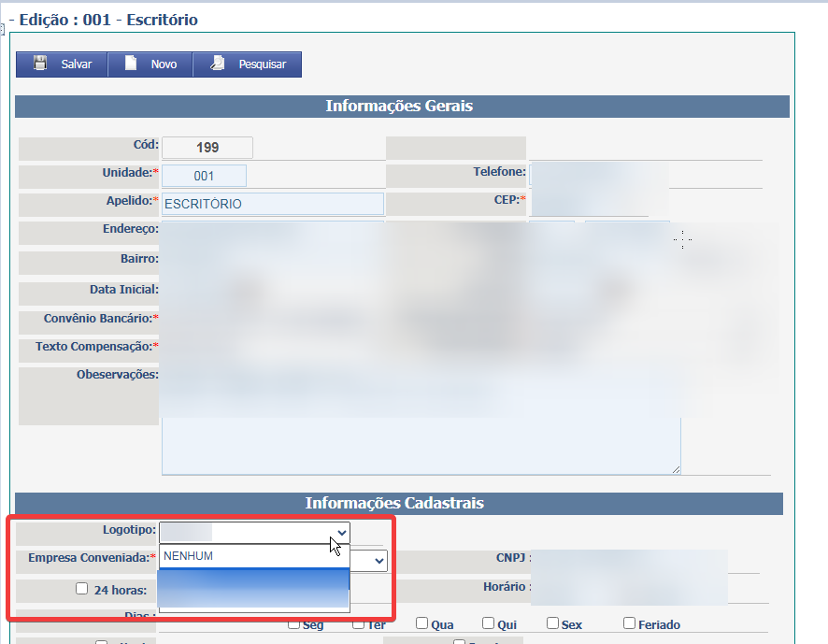The image size is (828, 644).
Task: Click the Data Inicial label
Action: (x=123, y=290)
